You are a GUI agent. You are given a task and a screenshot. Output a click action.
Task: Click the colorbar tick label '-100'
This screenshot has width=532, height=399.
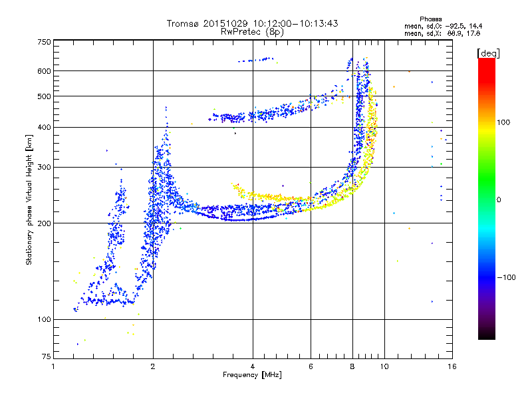(506, 277)
